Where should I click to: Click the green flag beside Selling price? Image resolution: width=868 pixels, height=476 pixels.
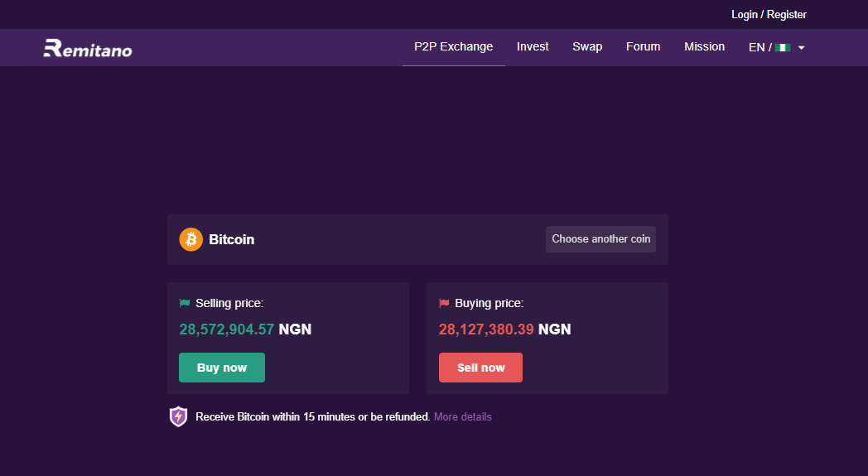coord(185,304)
